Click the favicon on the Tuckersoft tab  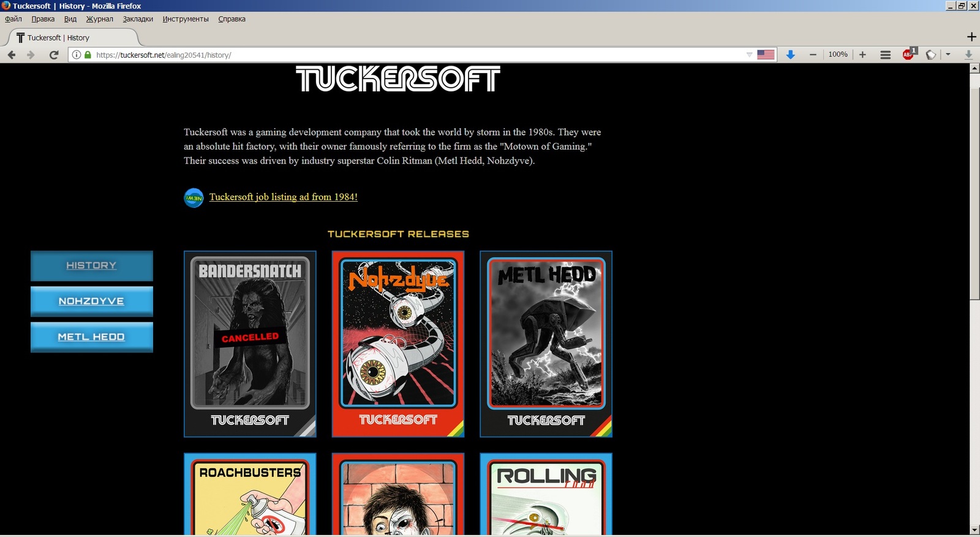pos(21,37)
